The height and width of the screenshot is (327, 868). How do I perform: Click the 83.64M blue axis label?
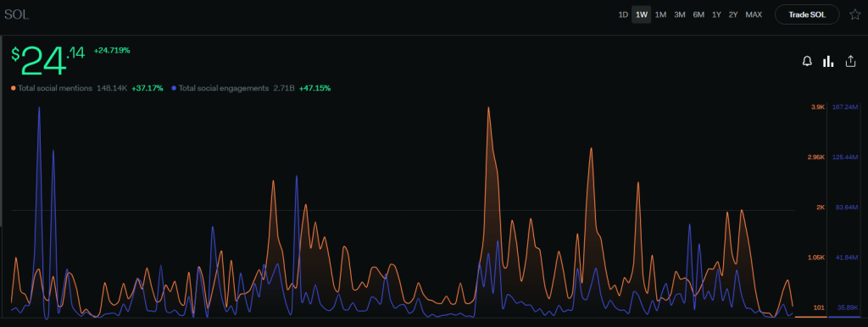(847, 208)
